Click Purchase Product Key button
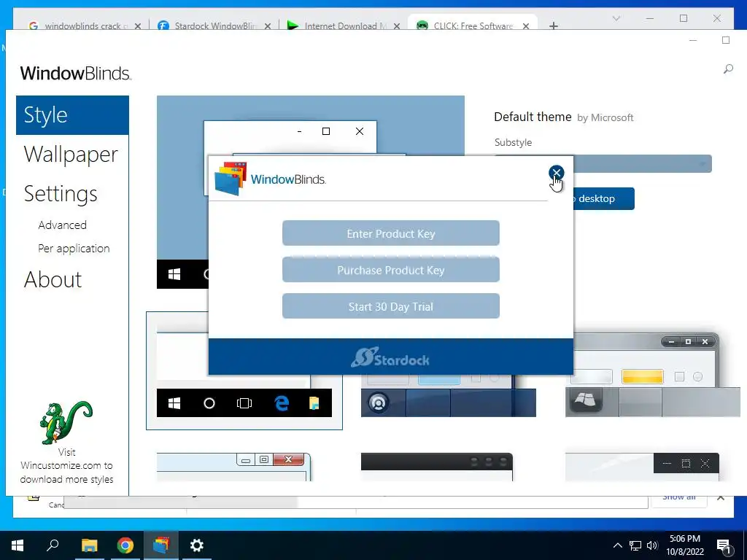The height and width of the screenshot is (560, 747). click(391, 270)
